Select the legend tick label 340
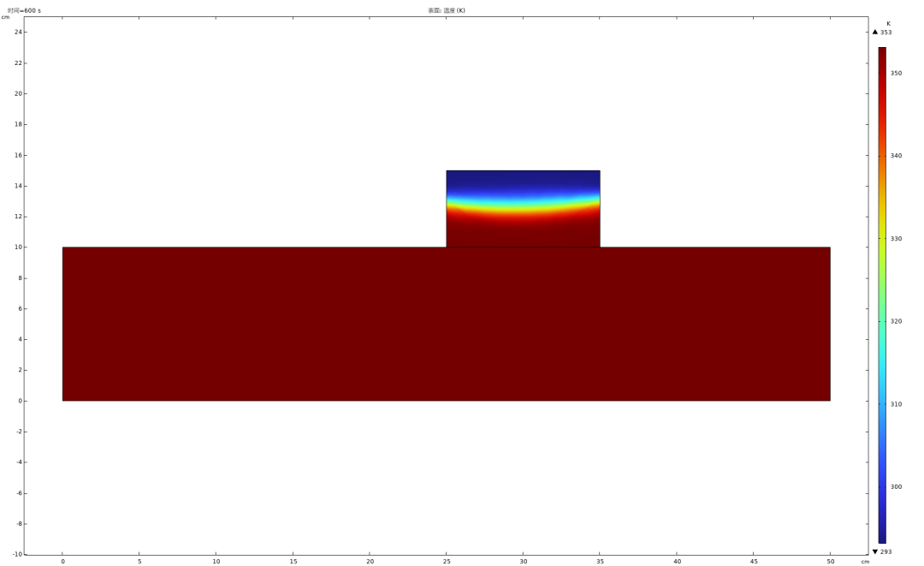The image size is (924, 566). pyautogui.click(x=896, y=156)
